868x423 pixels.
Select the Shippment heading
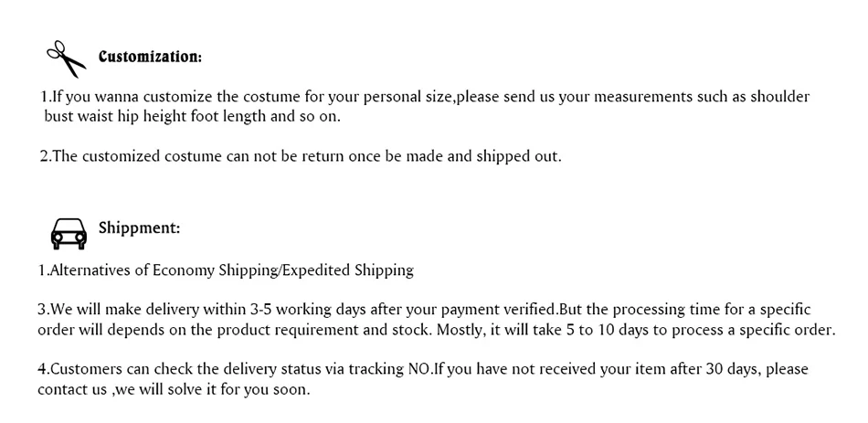(138, 227)
